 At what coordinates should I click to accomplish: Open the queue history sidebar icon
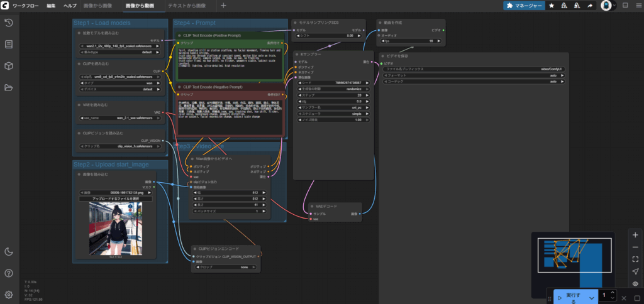[9, 23]
